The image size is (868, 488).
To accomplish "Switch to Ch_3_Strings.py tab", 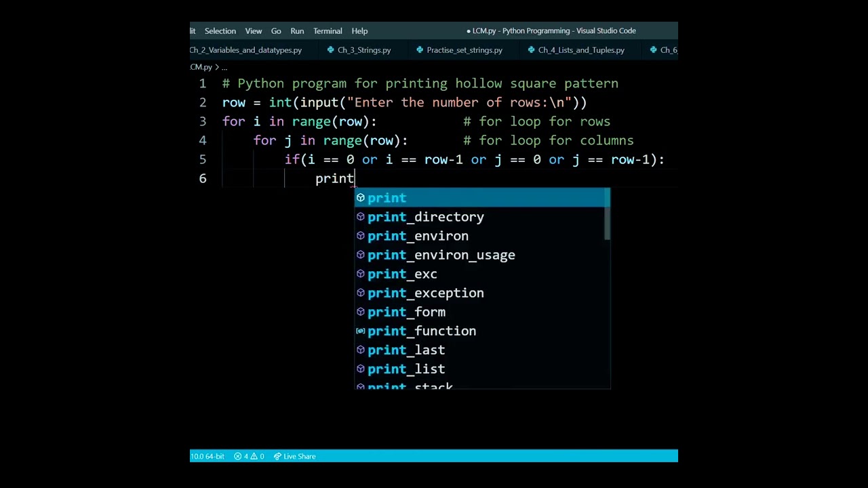I will [x=359, y=50].
